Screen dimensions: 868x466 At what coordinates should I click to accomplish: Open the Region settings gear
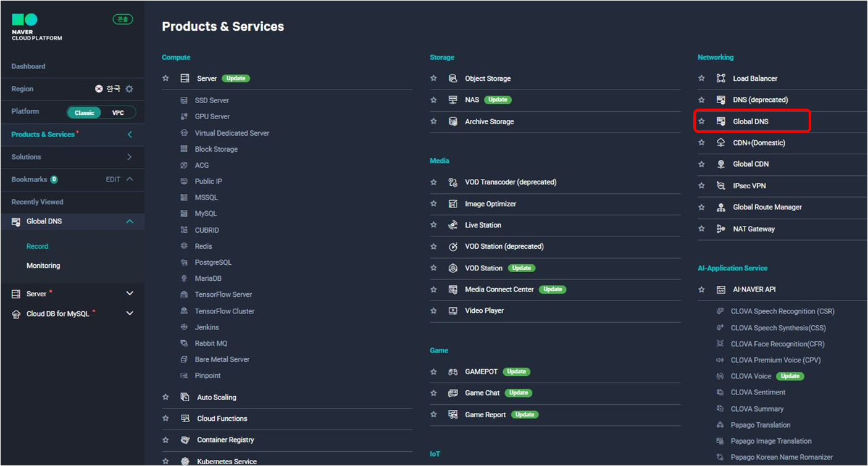coord(129,88)
